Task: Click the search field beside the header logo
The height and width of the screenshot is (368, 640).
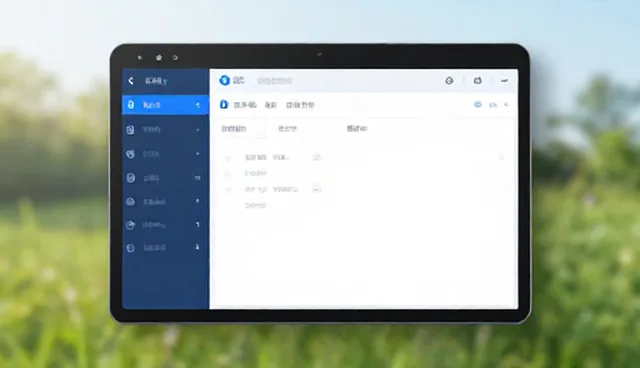Action: click(x=274, y=81)
